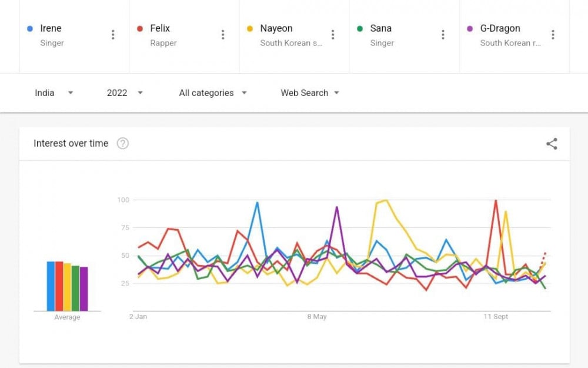Expand the India region dropdown
Image resolution: width=588 pixels, height=368 pixels.
point(54,93)
